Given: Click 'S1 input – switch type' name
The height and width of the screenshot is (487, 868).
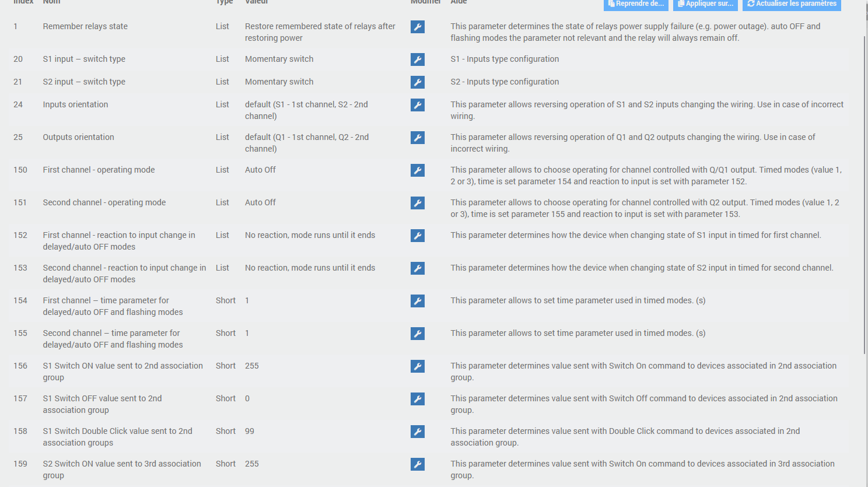Looking at the screenshot, I should [84, 59].
